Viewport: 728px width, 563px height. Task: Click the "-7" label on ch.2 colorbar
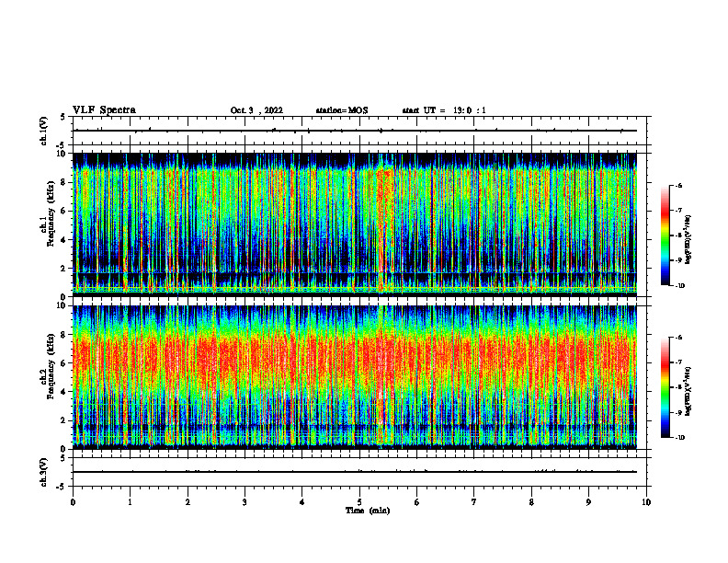point(678,362)
